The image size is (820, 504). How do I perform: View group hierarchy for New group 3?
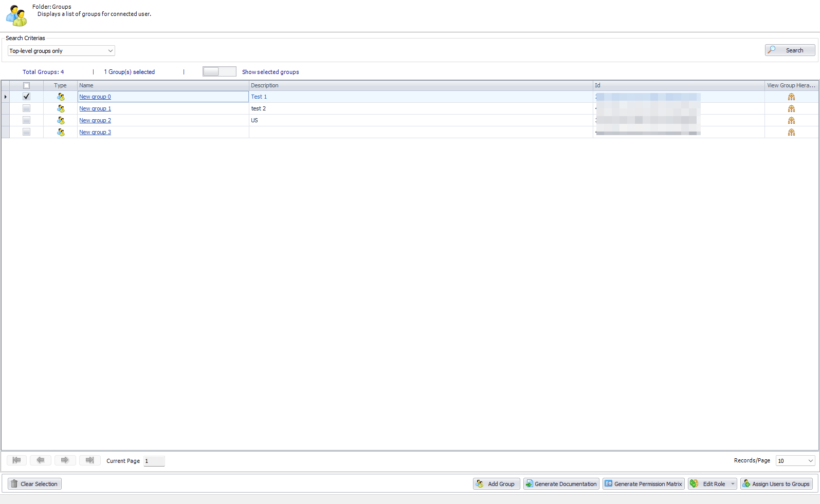click(x=791, y=132)
